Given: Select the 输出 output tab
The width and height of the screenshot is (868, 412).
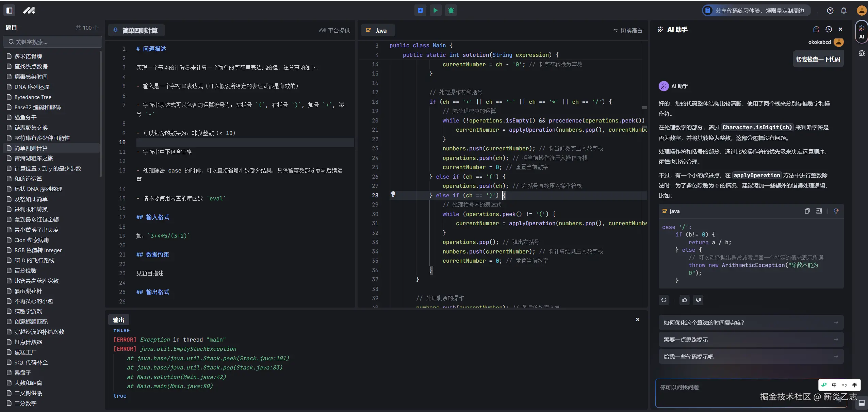Looking at the screenshot, I should click(x=118, y=320).
